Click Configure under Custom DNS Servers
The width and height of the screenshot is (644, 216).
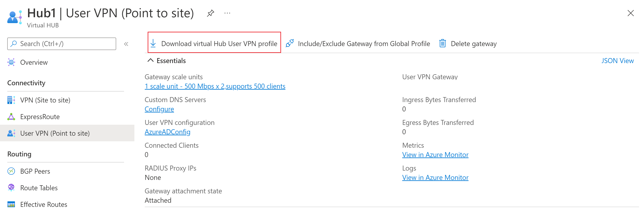tap(159, 109)
